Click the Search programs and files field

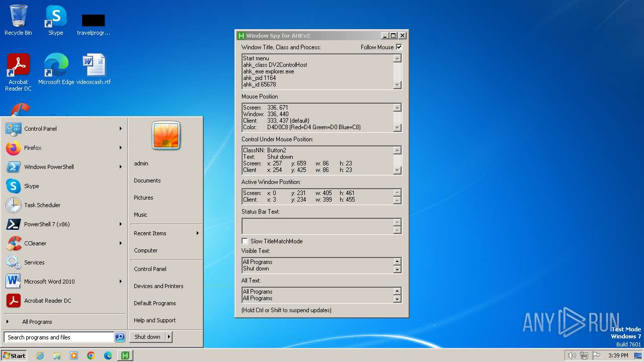point(59,337)
